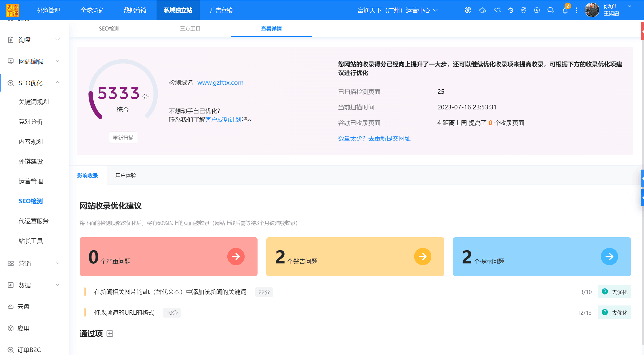Switch to the 三方工具 tab

coord(190,29)
